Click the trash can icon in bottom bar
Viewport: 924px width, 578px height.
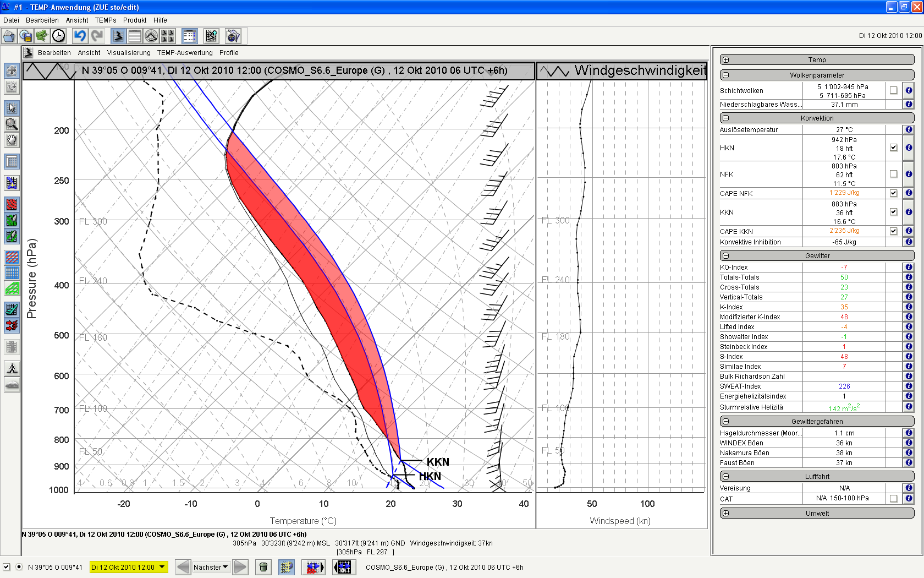tap(263, 567)
